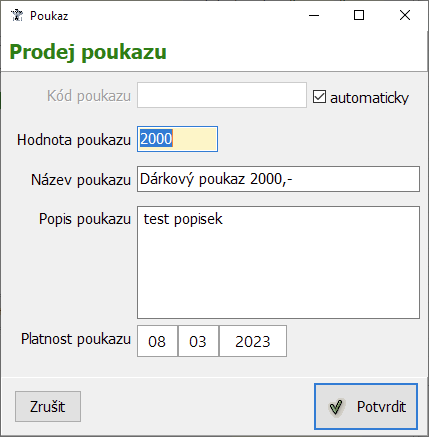Click the Kód poukazu input field
The image size is (429, 437).
click(222, 95)
